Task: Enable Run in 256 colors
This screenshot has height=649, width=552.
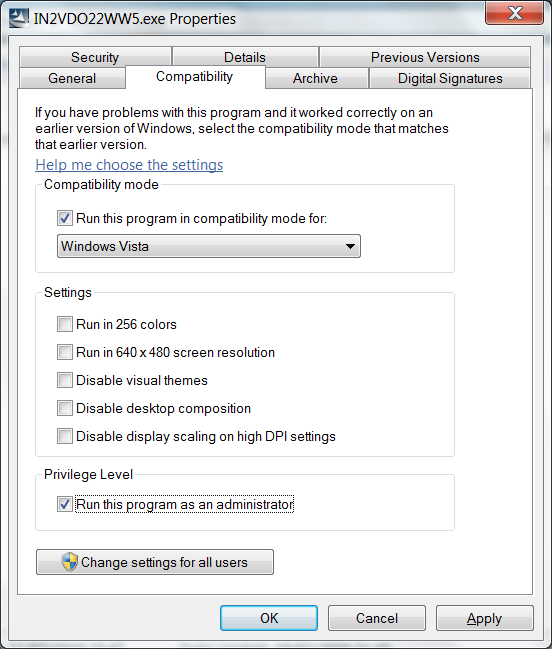Action: click(x=65, y=324)
